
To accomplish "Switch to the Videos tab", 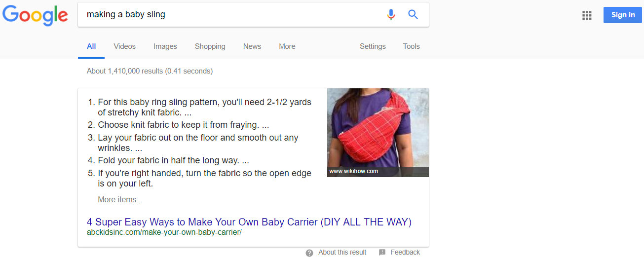I will click(124, 46).
